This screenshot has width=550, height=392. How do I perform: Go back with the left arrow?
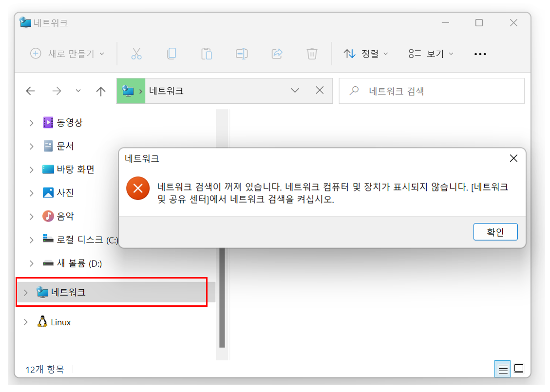point(31,91)
